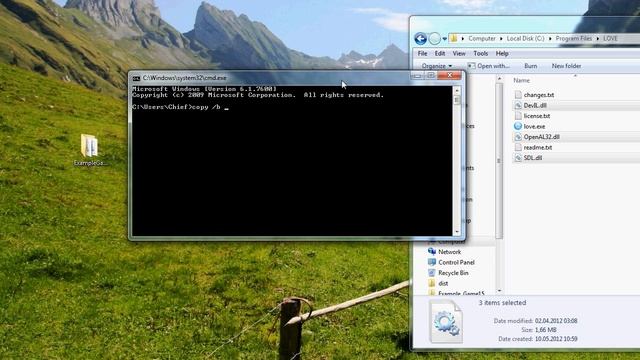Minimize the cmd.exe window
Viewport: 640px width, 360px height.
click(x=417, y=76)
